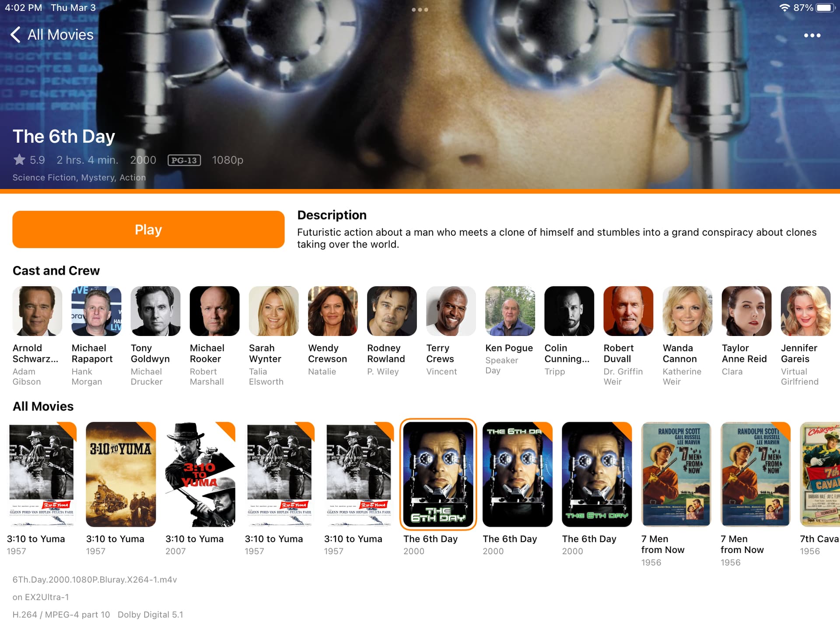Viewport: 840px width, 630px height.
Task: Go back to All Movies
Action: pyautogui.click(x=52, y=35)
